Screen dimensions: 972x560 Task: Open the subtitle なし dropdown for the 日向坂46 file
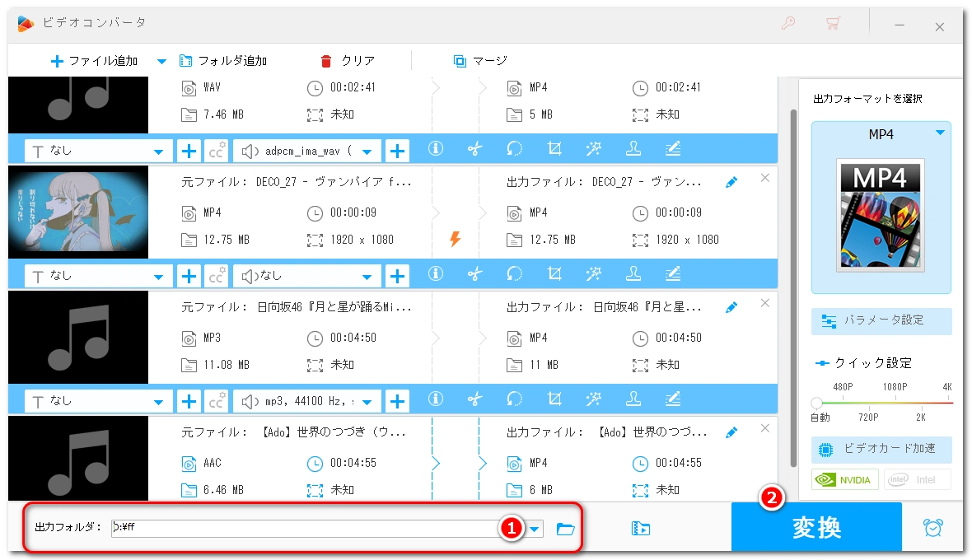point(157,401)
